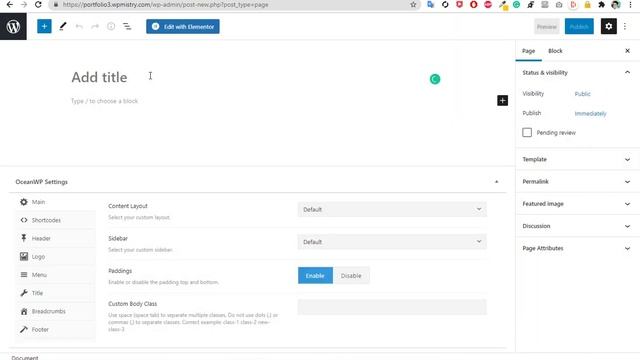
Task: Open the Content Layout dropdown
Action: (x=392, y=209)
